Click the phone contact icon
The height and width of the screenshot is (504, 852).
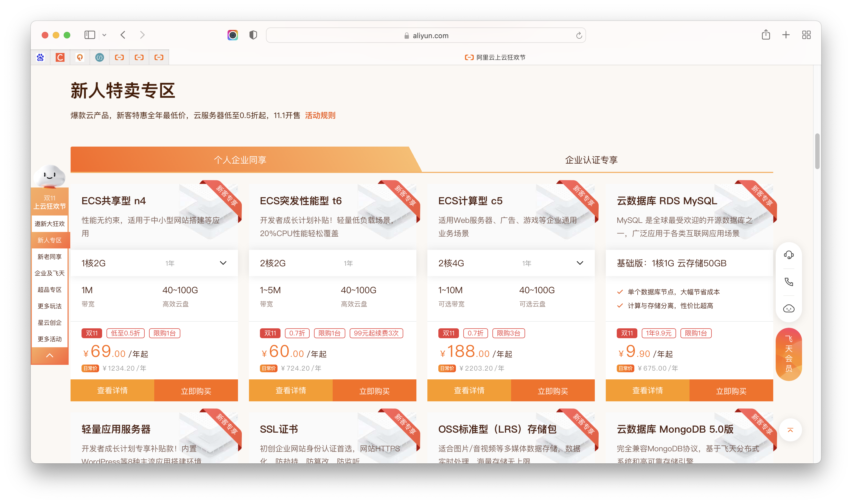[x=789, y=282]
